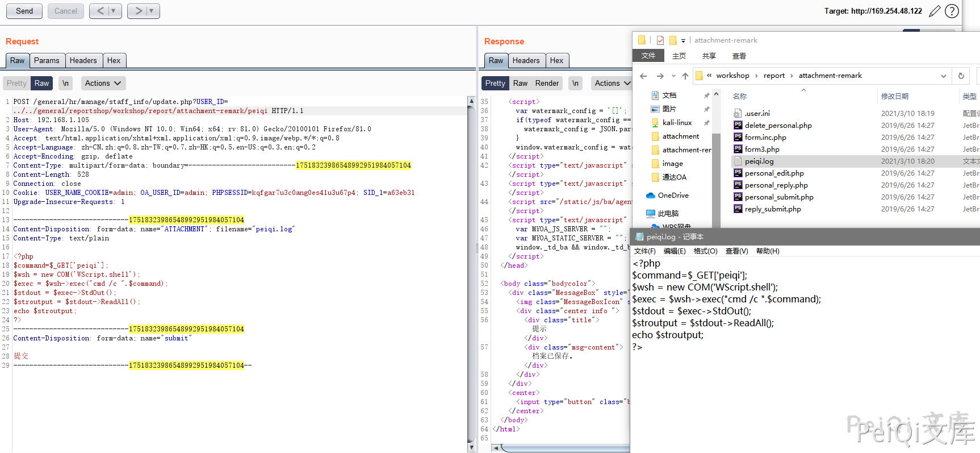Go back with the Explorer back arrow
The height and width of the screenshot is (453, 980).
tap(643, 76)
